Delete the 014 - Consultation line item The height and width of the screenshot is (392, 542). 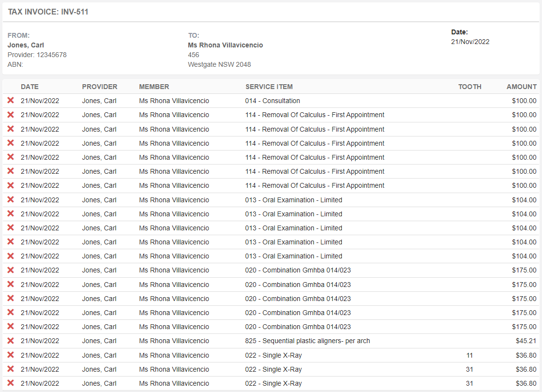pos(11,101)
